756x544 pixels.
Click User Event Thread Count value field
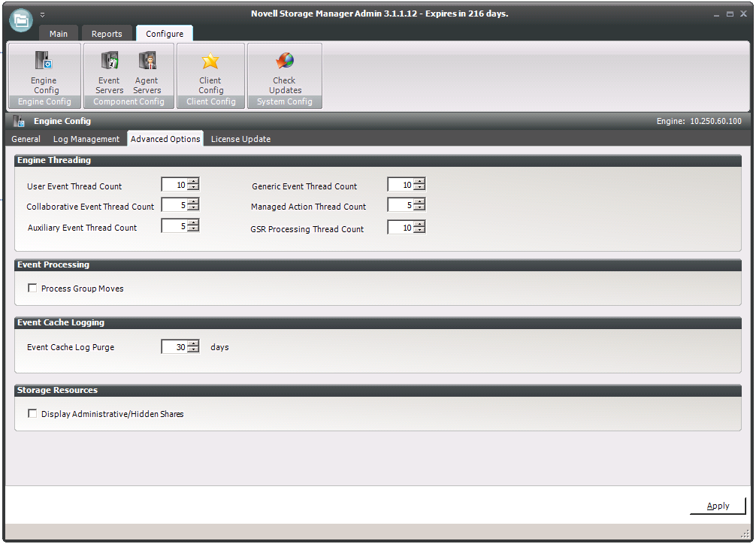click(174, 184)
